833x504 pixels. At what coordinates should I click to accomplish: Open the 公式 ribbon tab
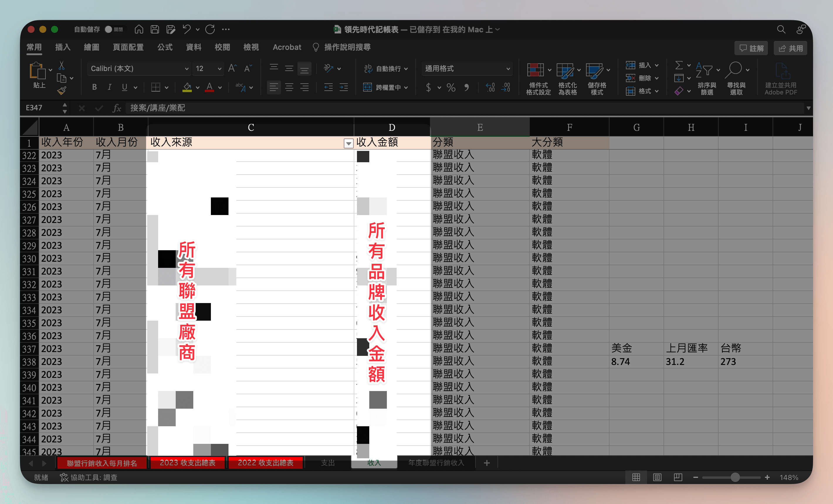pos(165,47)
